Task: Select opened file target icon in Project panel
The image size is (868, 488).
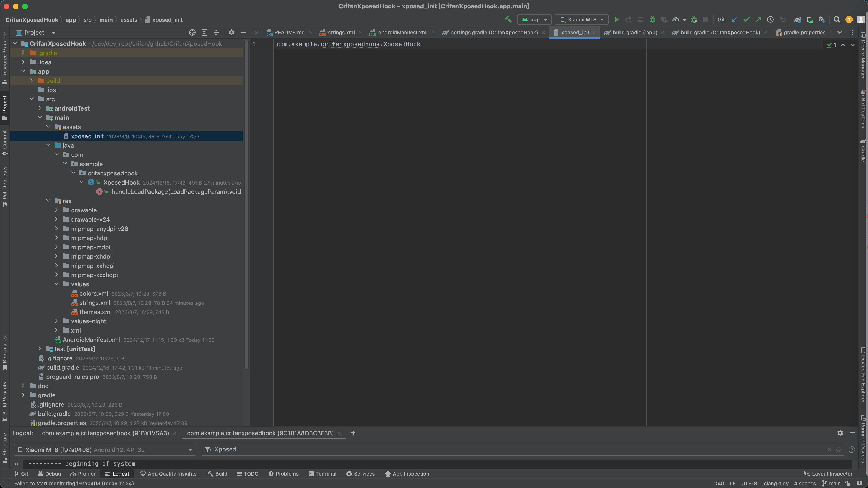Action: [x=192, y=32]
